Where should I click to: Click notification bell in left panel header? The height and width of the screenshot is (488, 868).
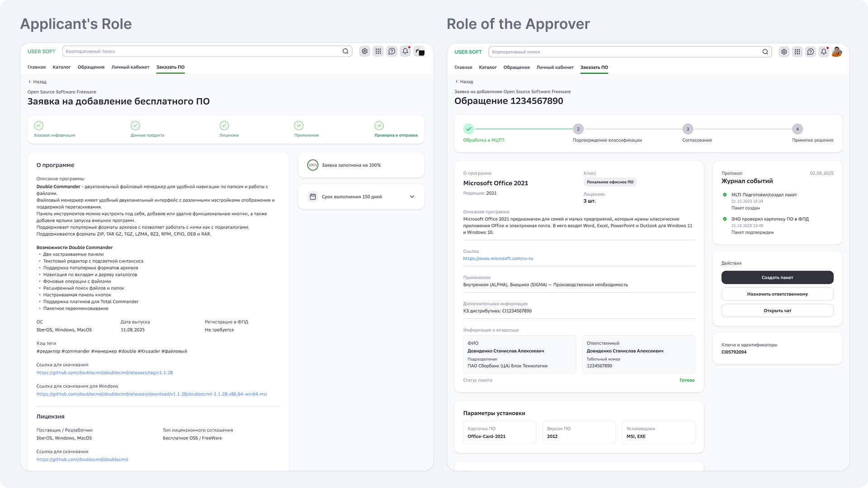405,52
